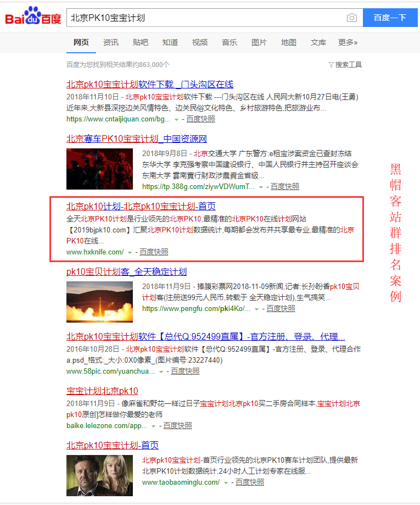Click the soldiers thumbnail of 中国资源网 result
Viewport: 420px width, 505px height.
(x=99, y=169)
